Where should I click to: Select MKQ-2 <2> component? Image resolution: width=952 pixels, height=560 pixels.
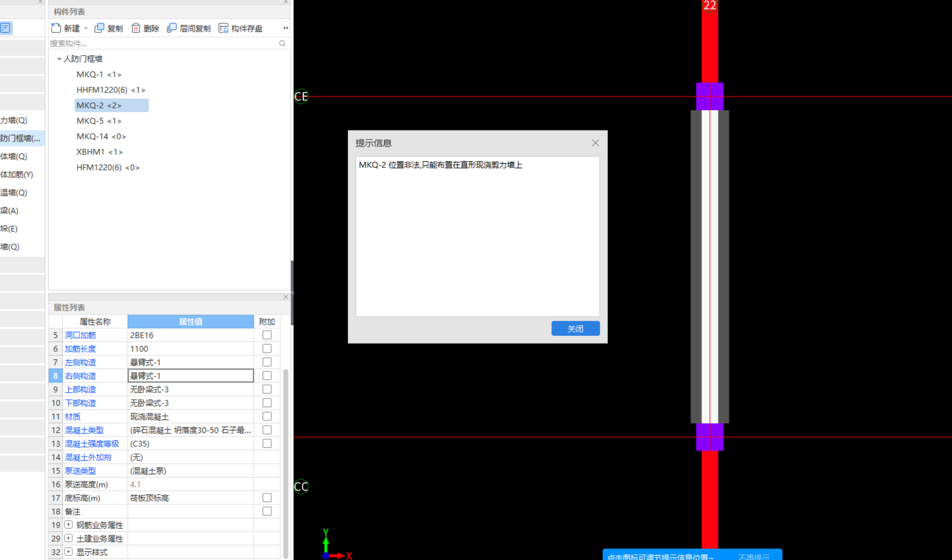click(x=112, y=105)
